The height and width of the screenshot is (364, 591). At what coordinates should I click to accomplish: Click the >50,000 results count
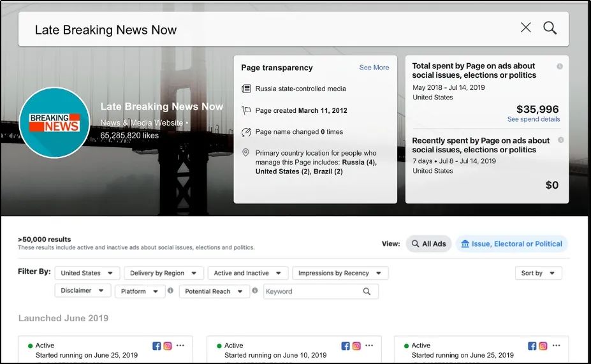point(44,239)
